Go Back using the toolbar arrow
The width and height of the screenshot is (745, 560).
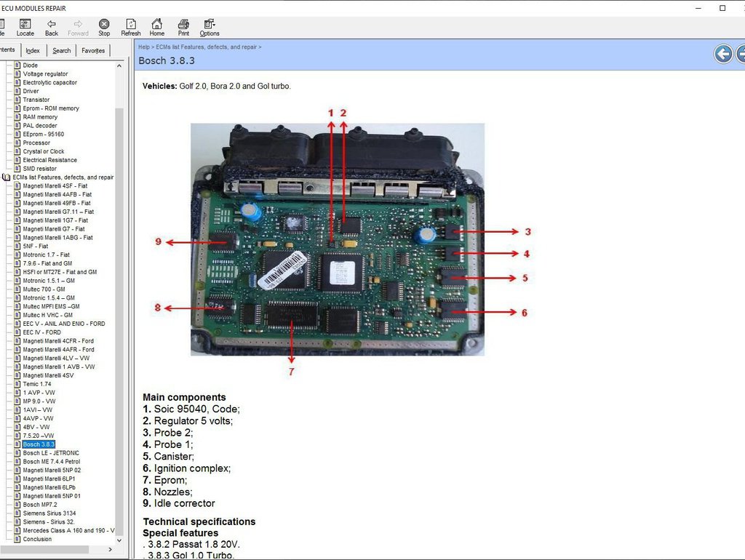(x=52, y=28)
